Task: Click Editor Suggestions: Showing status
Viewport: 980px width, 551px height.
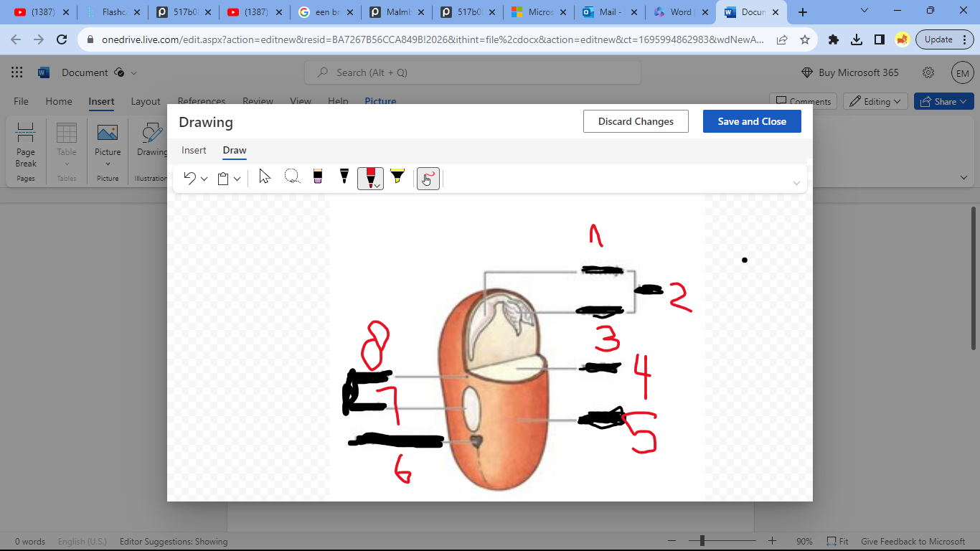Action: pos(174,542)
